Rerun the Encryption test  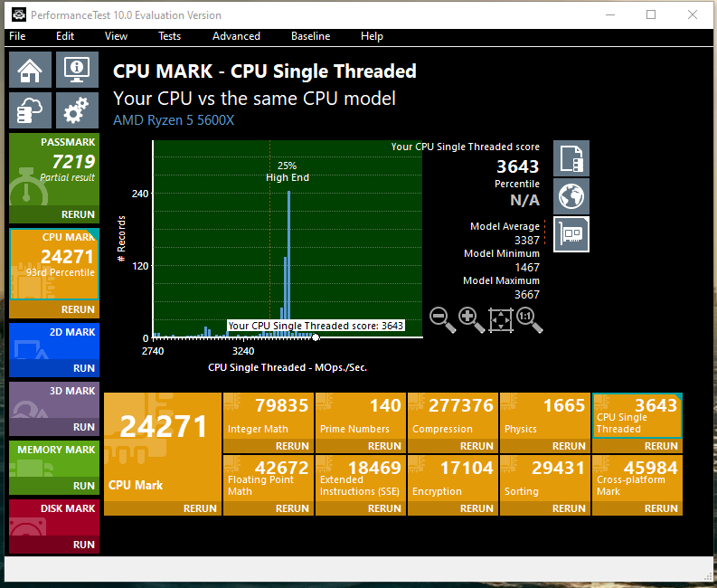click(x=453, y=508)
